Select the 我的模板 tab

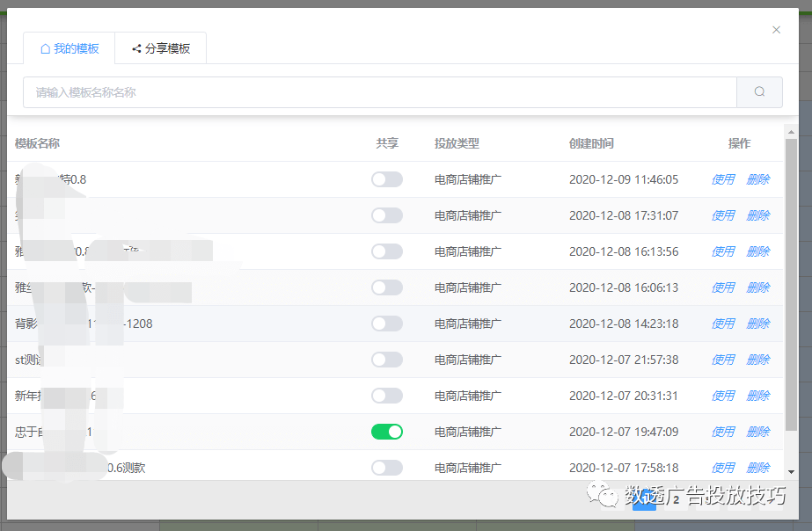[x=69, y=48]
